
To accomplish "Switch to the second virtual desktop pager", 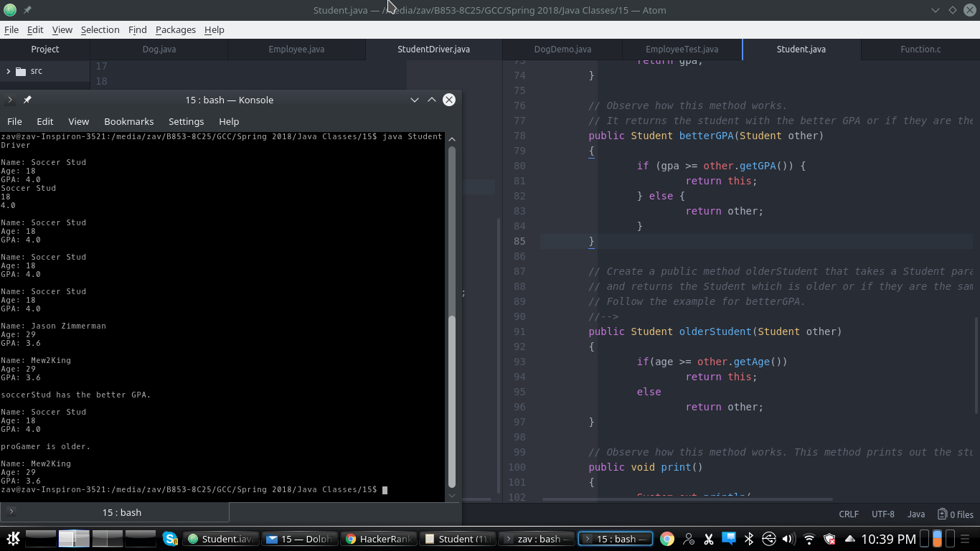I will [74, 538].
